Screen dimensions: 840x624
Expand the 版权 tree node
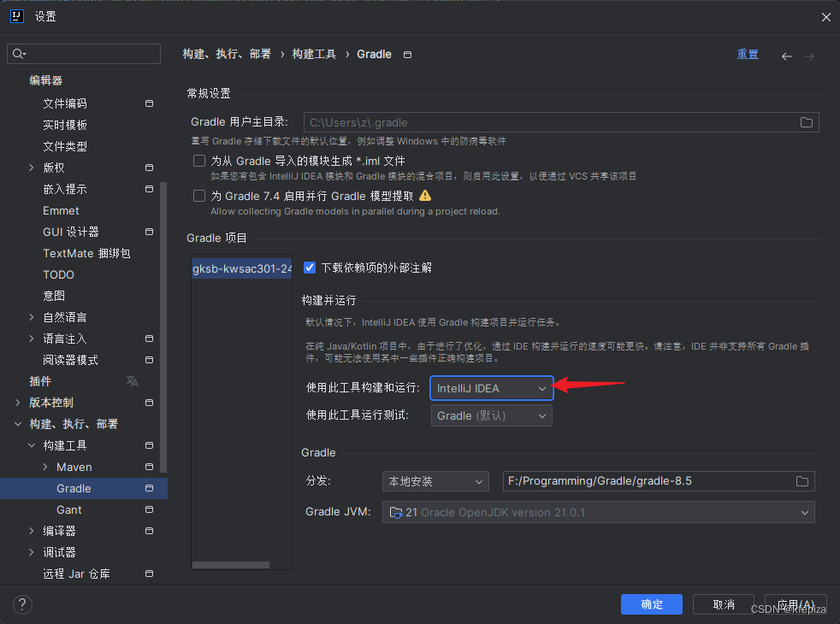(31, 168)
